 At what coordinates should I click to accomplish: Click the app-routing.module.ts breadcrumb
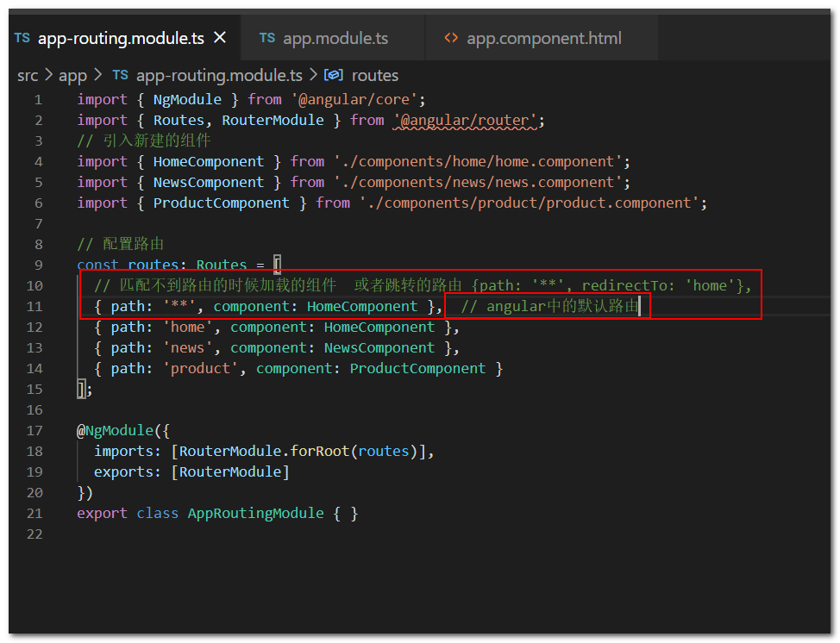pyautogui.click(x=219, y=76)
